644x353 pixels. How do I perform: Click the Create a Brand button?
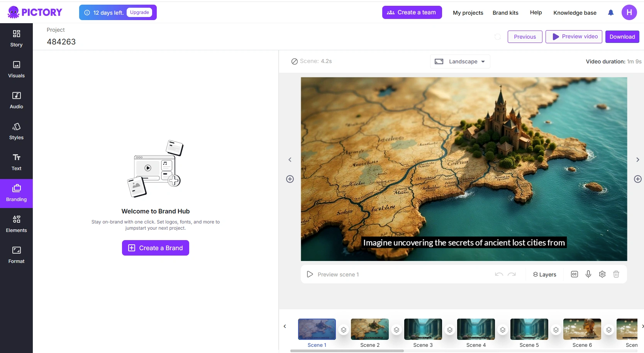click(x=156, y=248)
